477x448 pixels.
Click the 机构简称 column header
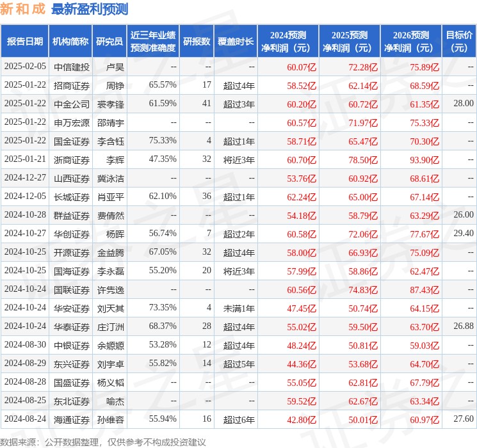[x=70, y=42]
